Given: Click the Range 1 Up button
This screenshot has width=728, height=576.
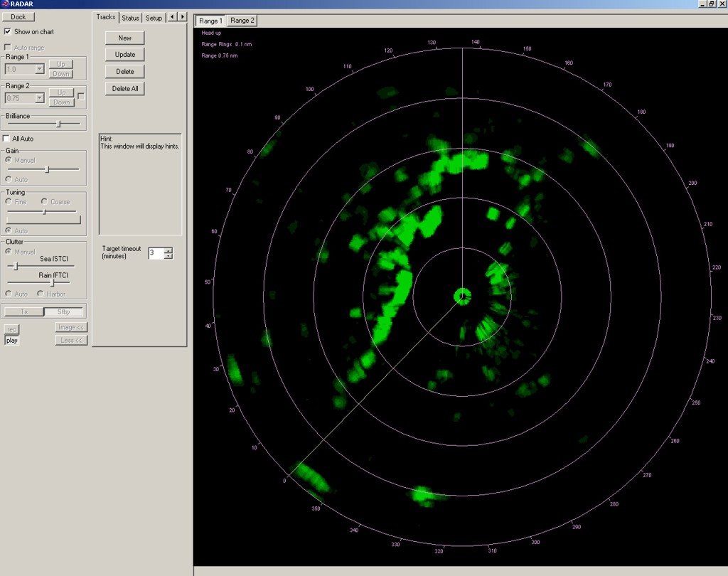Looking at the screenshot, I should 61,63.
